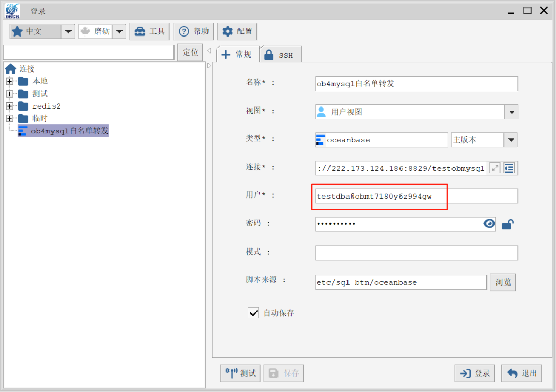Click the 保存 save button
556x392 pixels.
283,373
